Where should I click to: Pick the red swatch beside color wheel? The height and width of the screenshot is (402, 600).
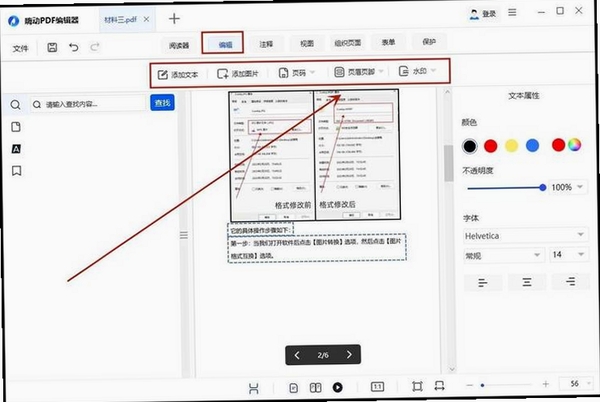point(558,145)
